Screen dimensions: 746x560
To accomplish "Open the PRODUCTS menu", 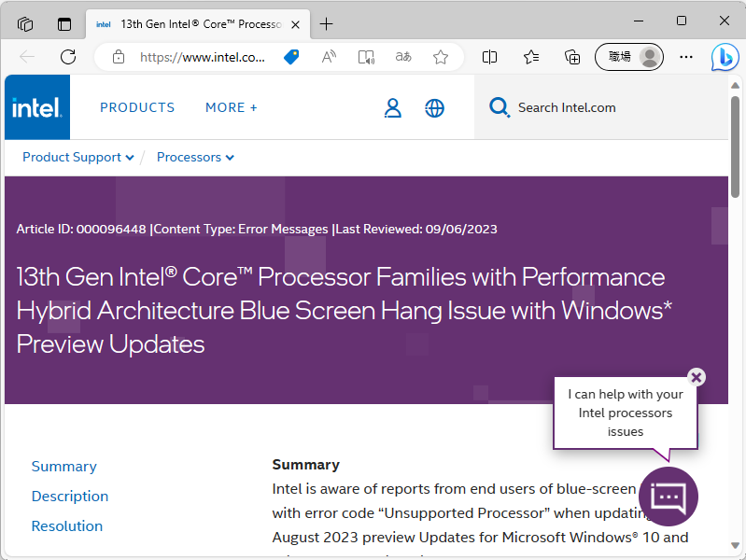I will (x=137, y=107).
